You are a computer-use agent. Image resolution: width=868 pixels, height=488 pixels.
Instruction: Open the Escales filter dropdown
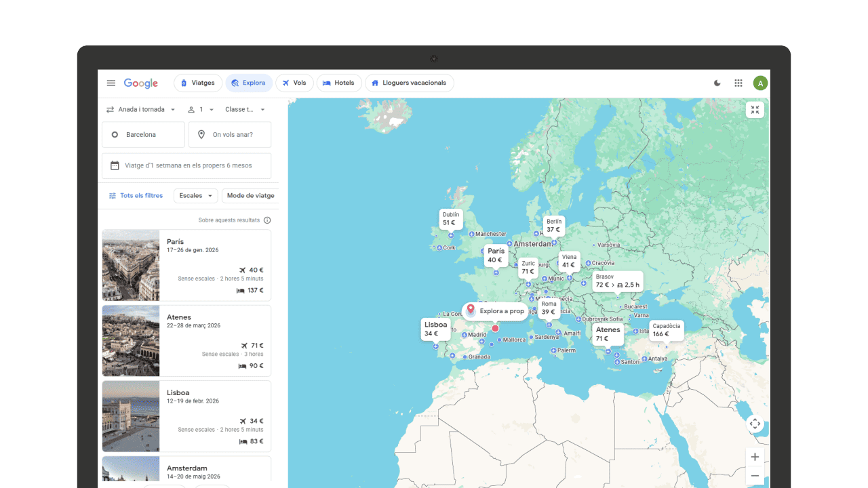pyautogui.click(x=195, y=196)
